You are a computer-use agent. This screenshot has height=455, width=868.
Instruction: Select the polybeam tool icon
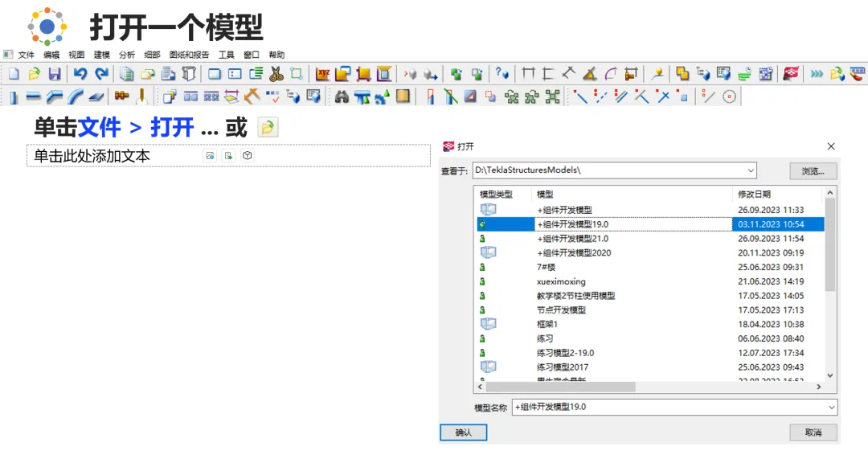click(x=55, y=97)
